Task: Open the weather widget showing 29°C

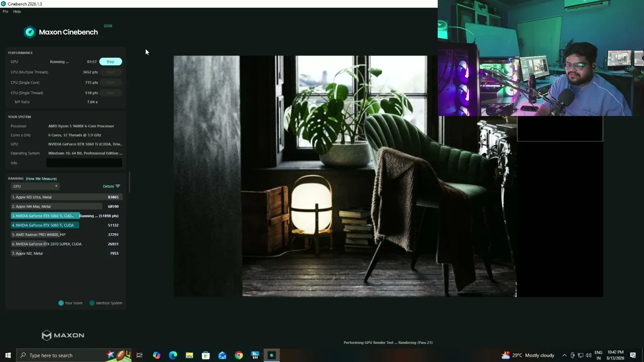Action: pyautogui.click(x=528, y=355)
